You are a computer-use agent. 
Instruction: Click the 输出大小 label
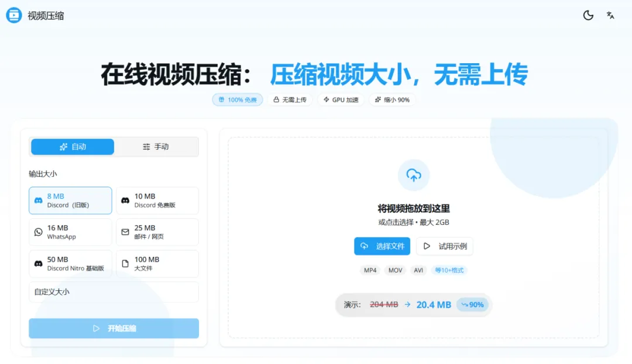[x=43, y=174]
